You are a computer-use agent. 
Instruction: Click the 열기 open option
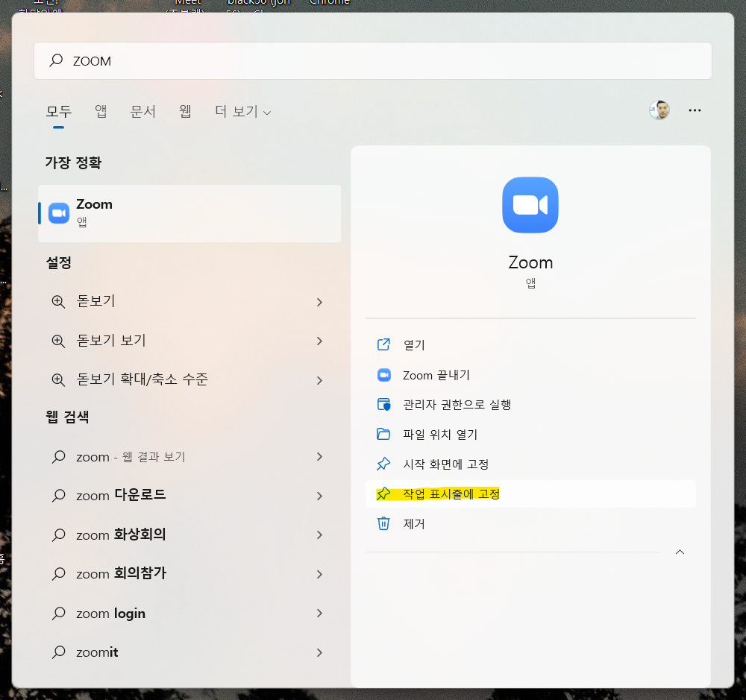530,344
